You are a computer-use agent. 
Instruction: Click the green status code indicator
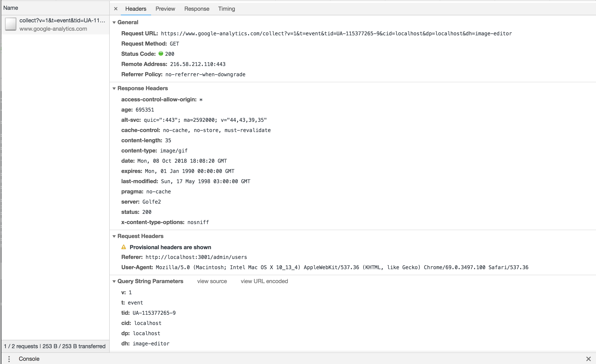tap(161, 54)
